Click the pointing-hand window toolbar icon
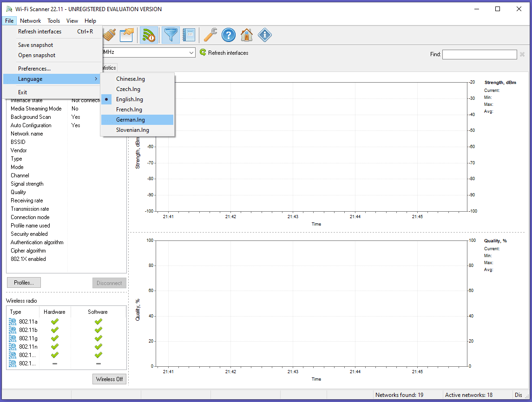This screenshot has height=402, width=532. point(126,35)
